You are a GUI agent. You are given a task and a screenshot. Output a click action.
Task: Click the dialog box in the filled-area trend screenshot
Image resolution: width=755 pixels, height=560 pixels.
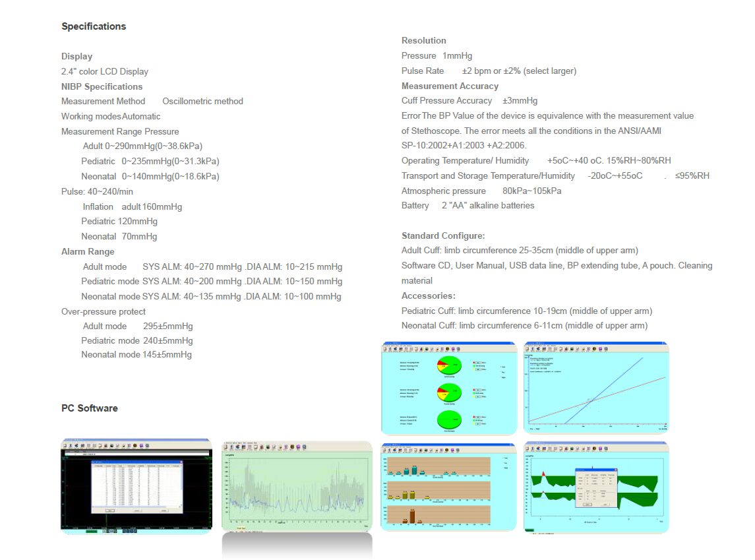coord(595,488)
